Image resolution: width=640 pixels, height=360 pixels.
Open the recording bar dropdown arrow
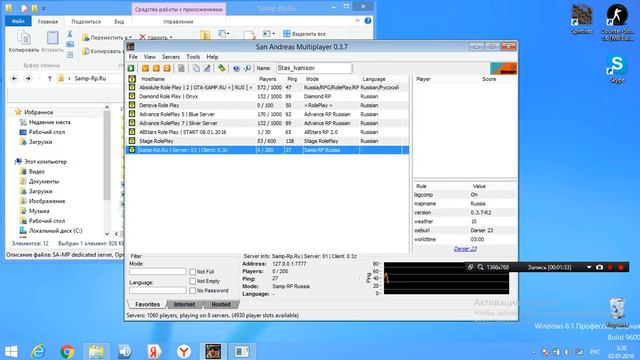click(589, 267)
